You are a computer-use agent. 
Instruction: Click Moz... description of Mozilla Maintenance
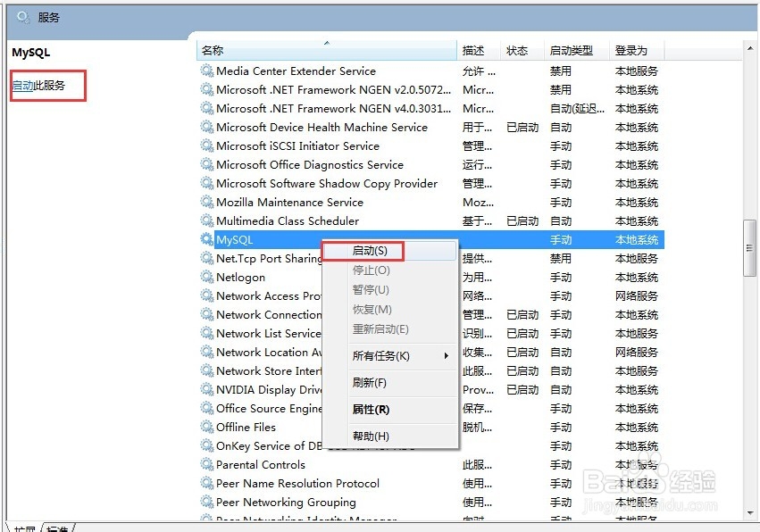478,202
